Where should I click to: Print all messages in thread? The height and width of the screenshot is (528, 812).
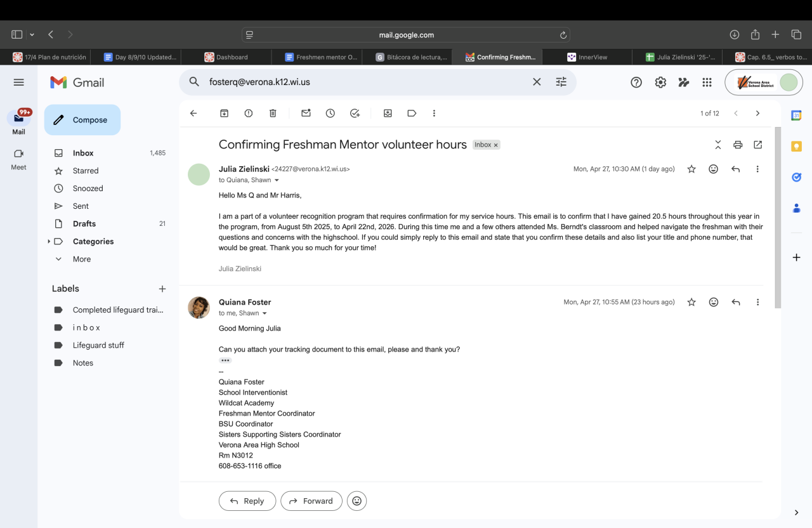point(738,145)
